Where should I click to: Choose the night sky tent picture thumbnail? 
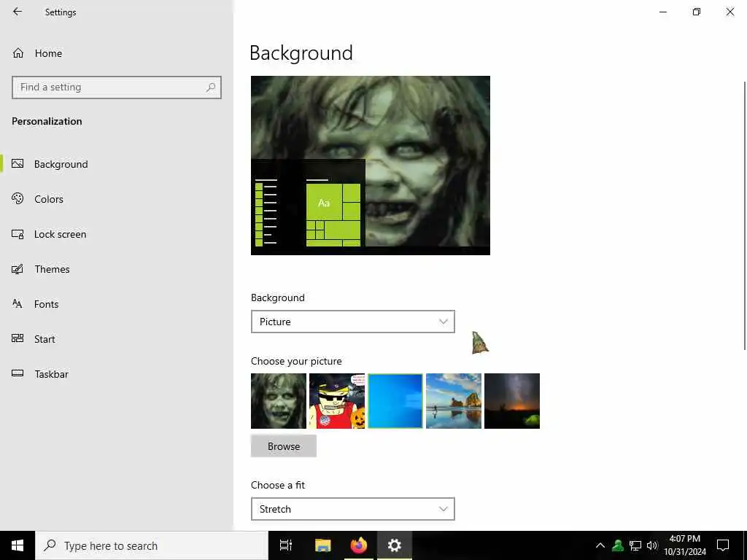tap(512, 401)
